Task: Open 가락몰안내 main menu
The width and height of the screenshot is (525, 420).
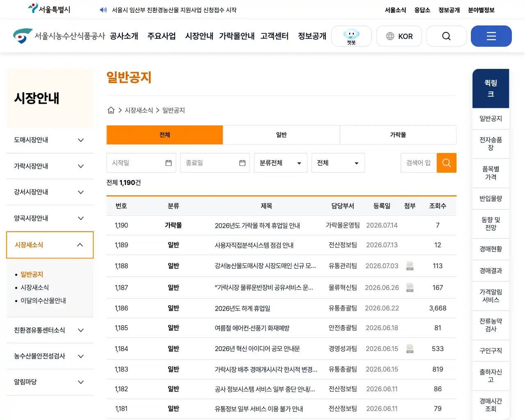Action: click(237, 36)
